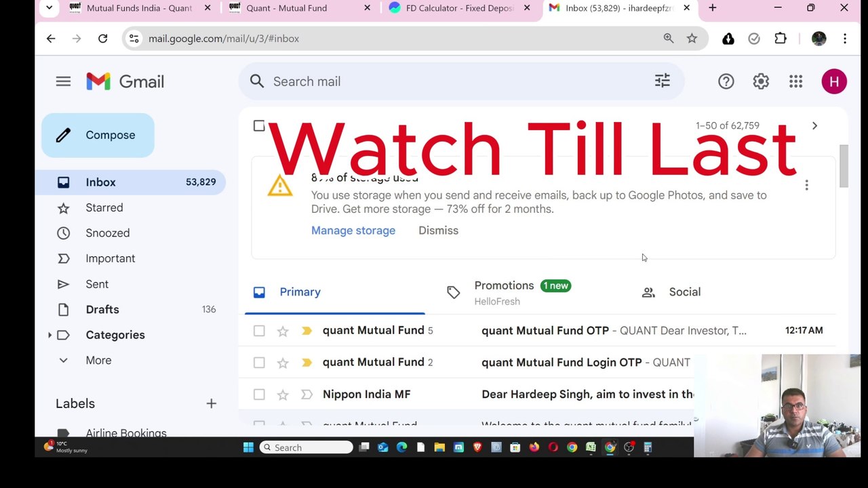Select checkbox for quant Mutual Fund OTP email
This screenshot has height=488, width=868.
coord(259,331)
